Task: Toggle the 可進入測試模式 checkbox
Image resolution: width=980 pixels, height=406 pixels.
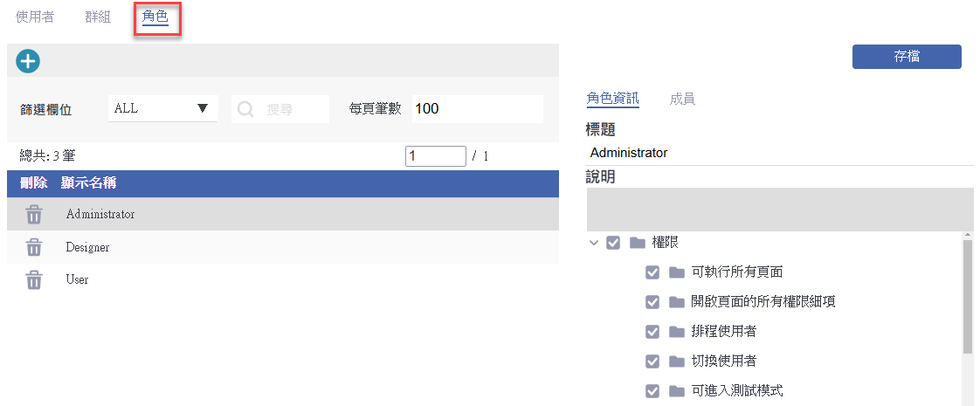Action: tap(652, 391)
